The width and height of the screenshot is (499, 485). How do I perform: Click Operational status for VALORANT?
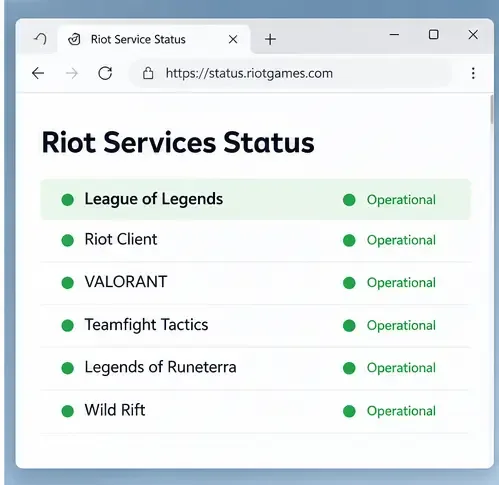[x=389, y=283]
